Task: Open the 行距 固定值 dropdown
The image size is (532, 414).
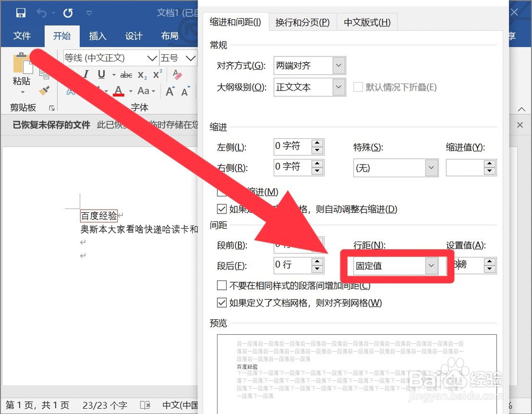Action: click(x=431, y=266)
